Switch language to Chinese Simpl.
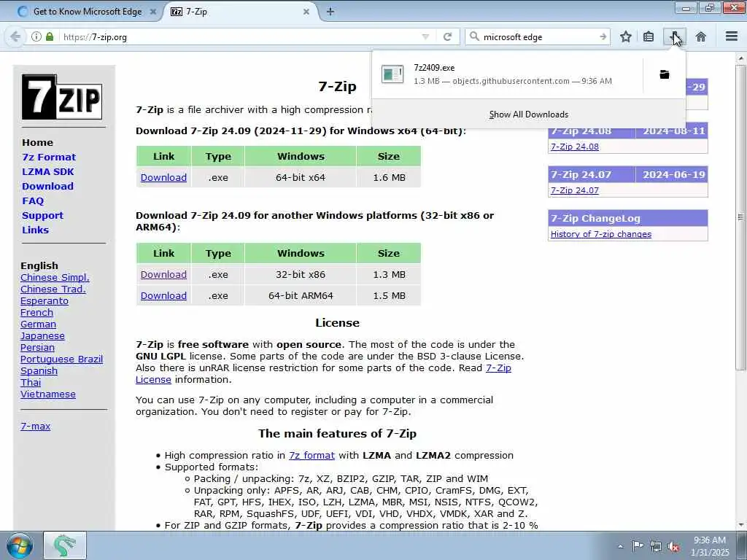747x560 pixels. pyautogui.click(x=55, y=278)
